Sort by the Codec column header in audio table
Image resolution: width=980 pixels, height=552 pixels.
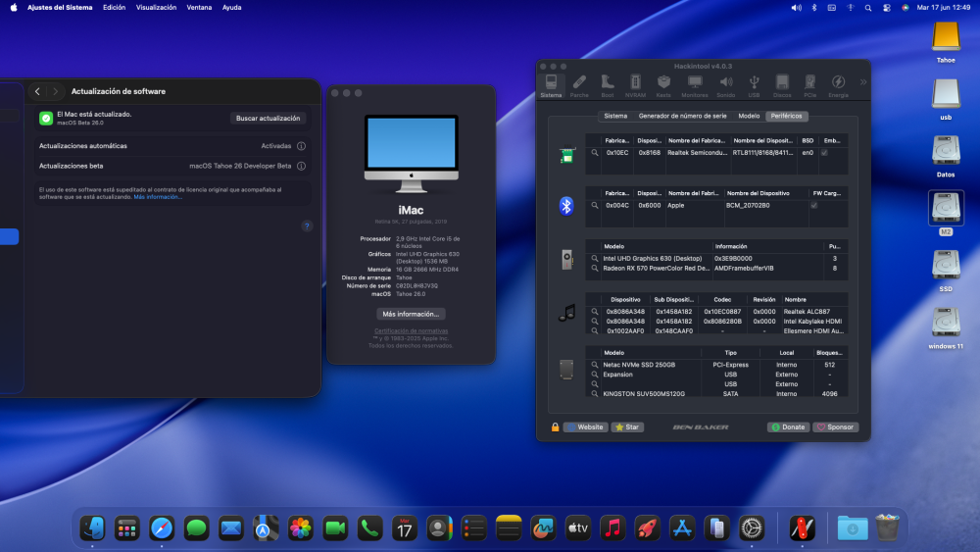tap(722, 299)
